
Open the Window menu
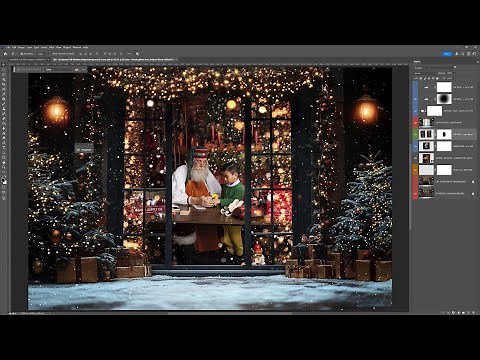point(77,47)
